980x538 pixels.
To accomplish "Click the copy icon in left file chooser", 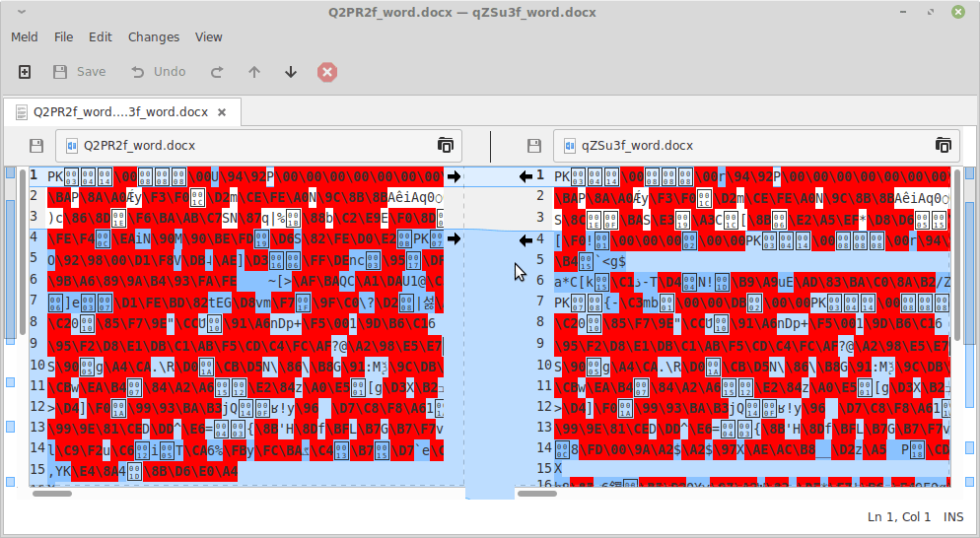I will point(445,146).
